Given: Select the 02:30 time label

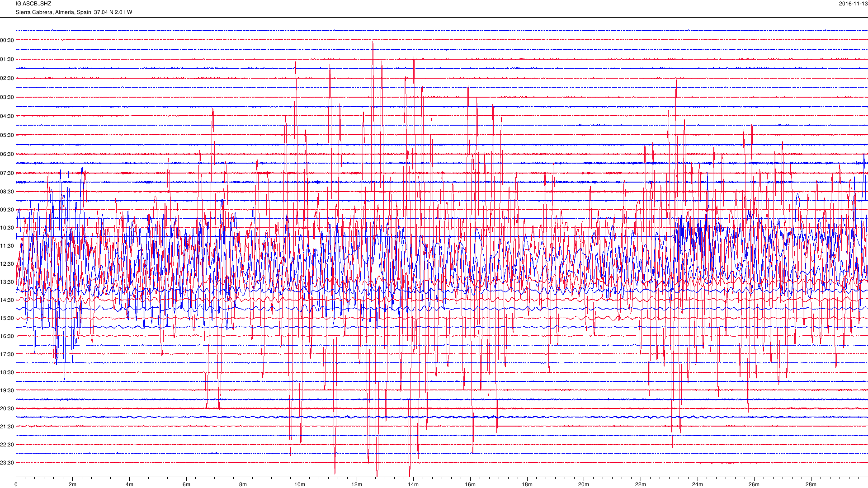Looking at the screenshot, I should (7, 78).
